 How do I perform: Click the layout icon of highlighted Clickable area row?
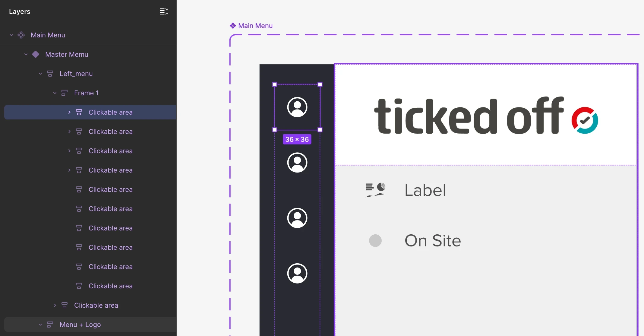79,112
